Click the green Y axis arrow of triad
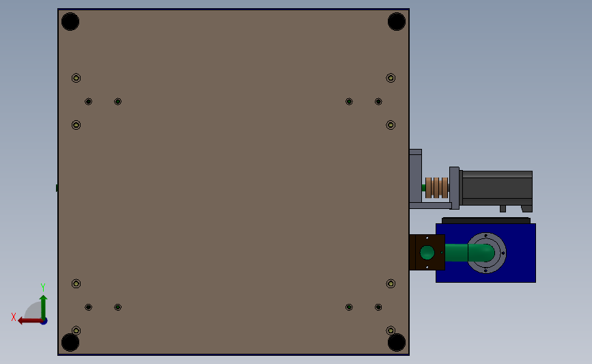 44,307
